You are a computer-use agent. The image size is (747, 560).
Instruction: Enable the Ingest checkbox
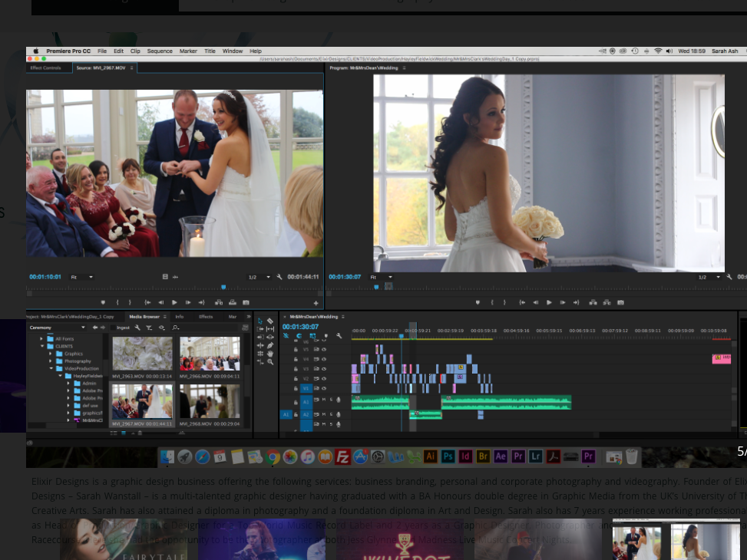tap(113, 328)
